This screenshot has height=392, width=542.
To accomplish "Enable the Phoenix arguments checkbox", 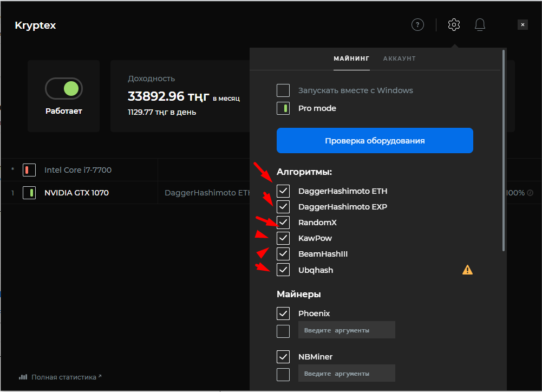I will [283, 331].
